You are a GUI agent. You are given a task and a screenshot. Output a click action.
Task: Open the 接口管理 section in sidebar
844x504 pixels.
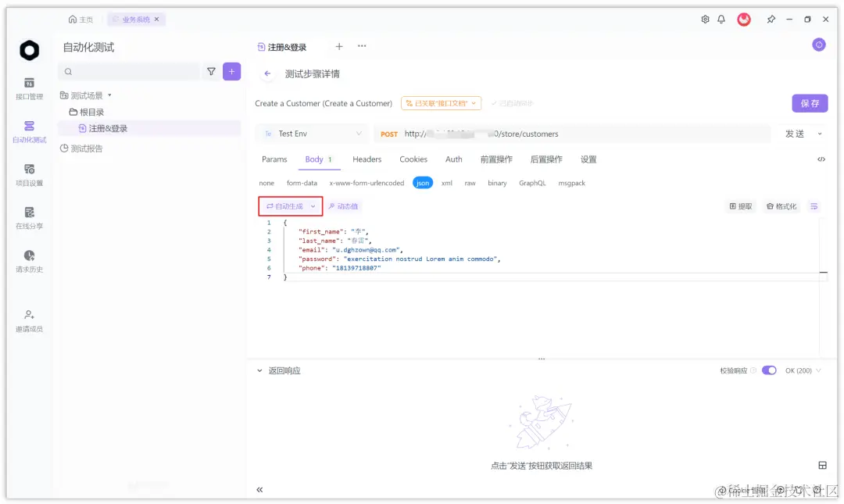click(x=28, y=88)
